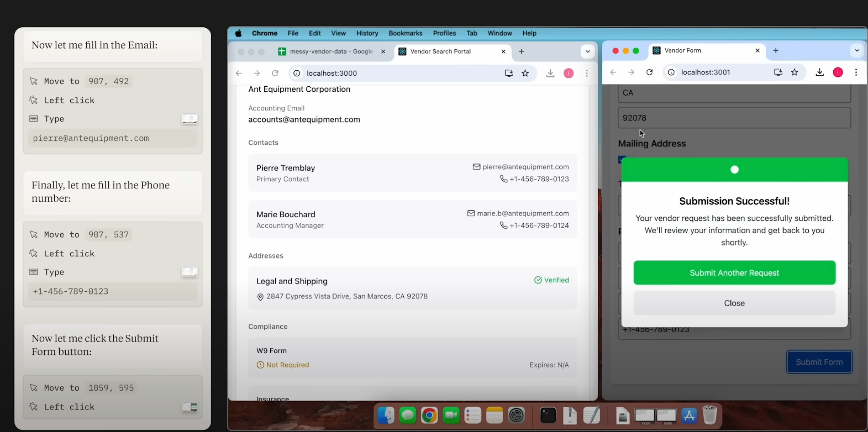Click the forward navigation arrow on localhost:3001

(631, 72)
